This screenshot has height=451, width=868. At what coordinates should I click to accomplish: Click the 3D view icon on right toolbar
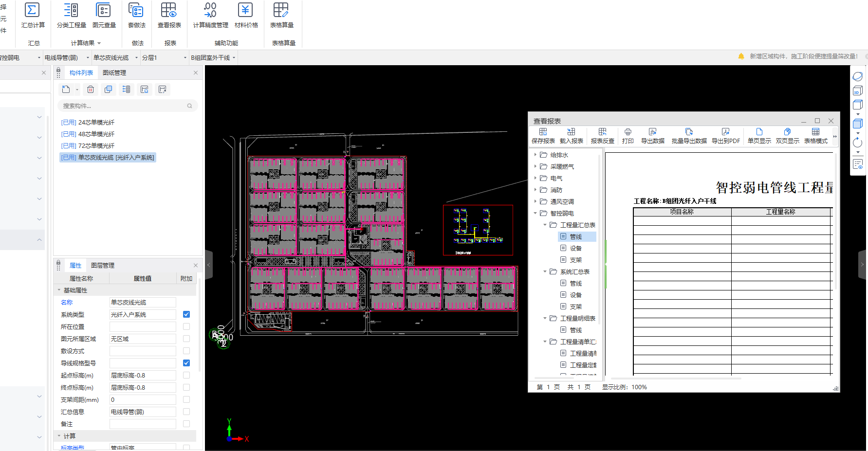858,90
